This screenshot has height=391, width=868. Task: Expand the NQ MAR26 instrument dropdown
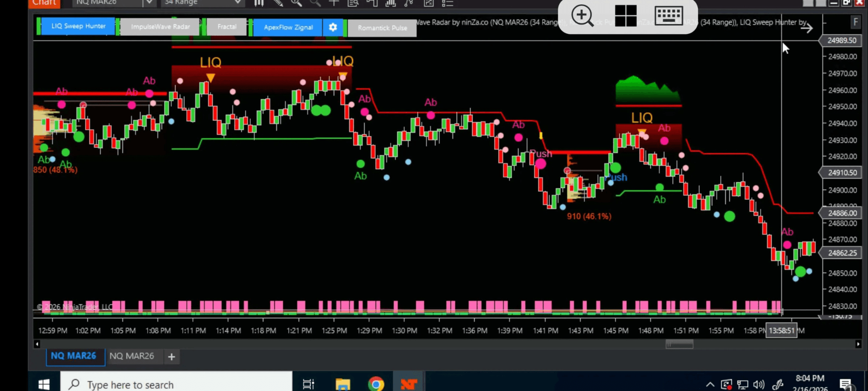click(x=149, y=3)
